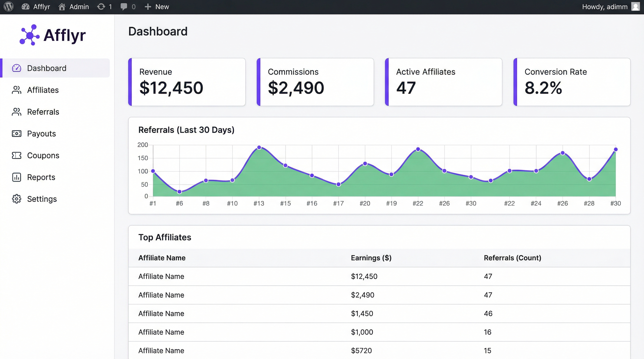Click the Admin home icon
The image size is (644, 359).
click(62, 7)
